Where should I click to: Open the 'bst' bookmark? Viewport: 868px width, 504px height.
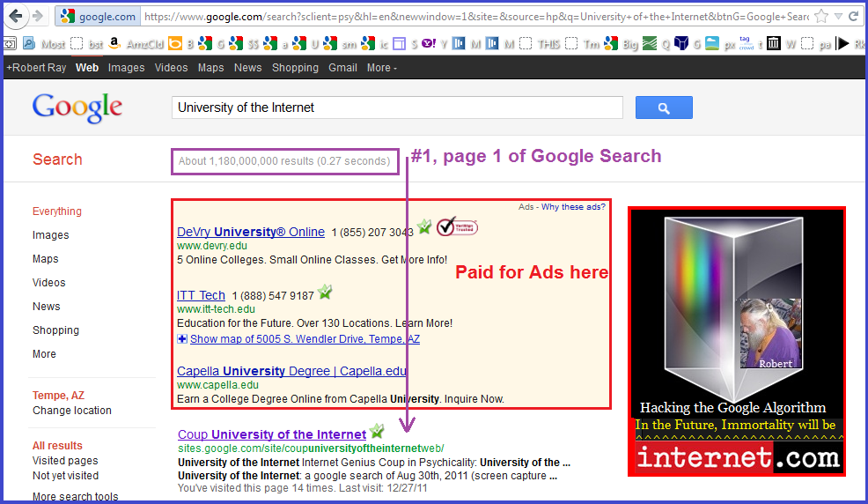click(x=87, y=43)
